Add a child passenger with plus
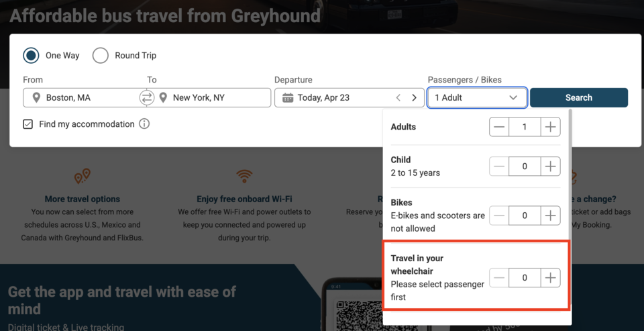 pyautogui.click(x=550, y=167)
